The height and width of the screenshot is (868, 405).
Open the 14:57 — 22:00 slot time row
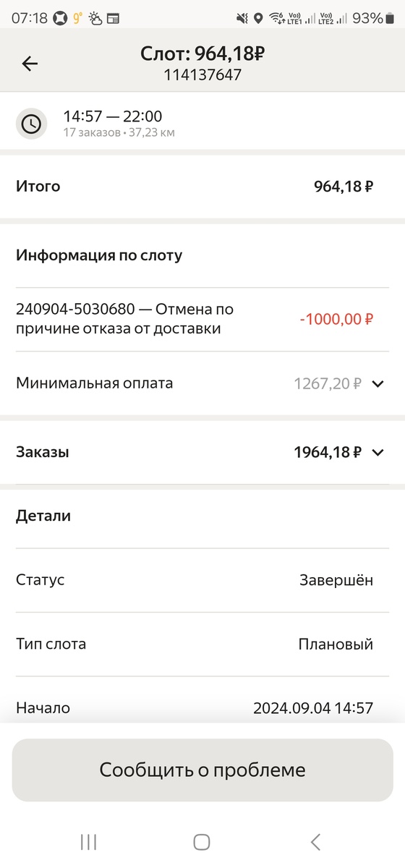coord(202,124)
